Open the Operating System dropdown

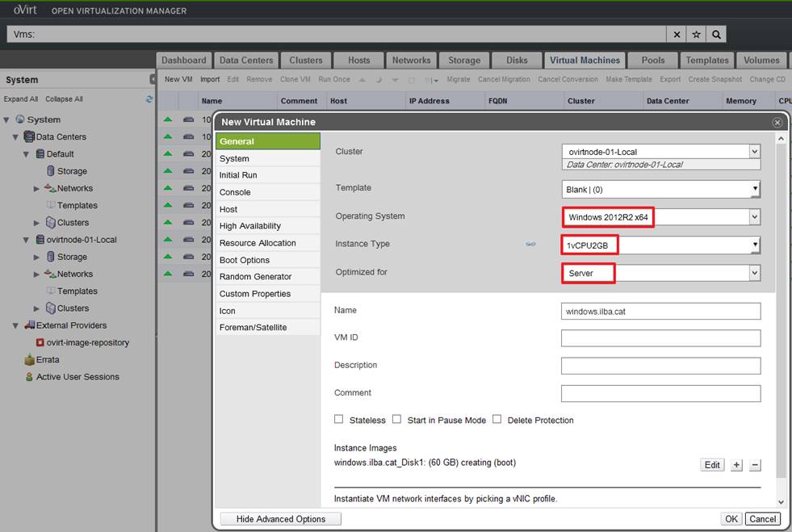[754, 217]
